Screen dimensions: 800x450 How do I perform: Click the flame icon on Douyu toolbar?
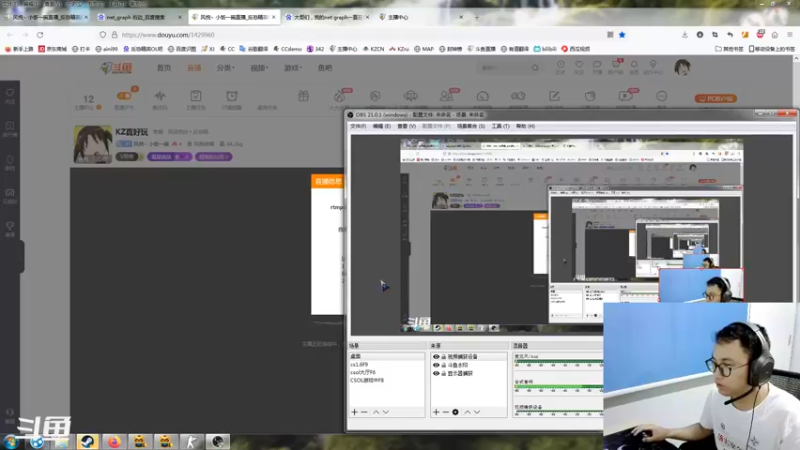[x=339, y=96]
